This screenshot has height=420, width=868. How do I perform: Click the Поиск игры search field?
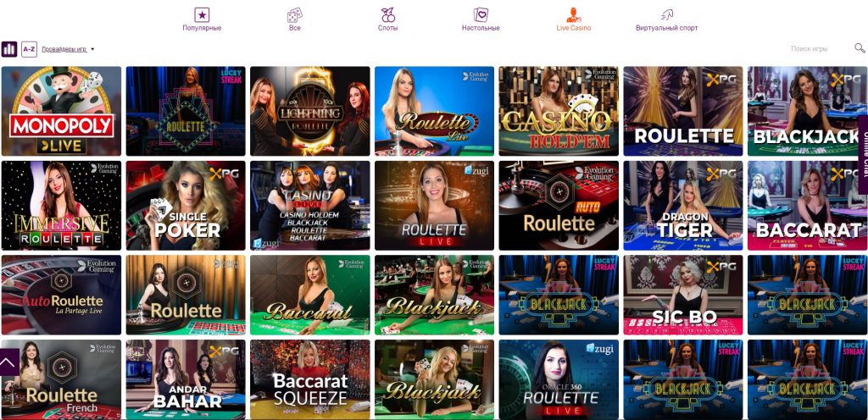(x=821, y=48)
